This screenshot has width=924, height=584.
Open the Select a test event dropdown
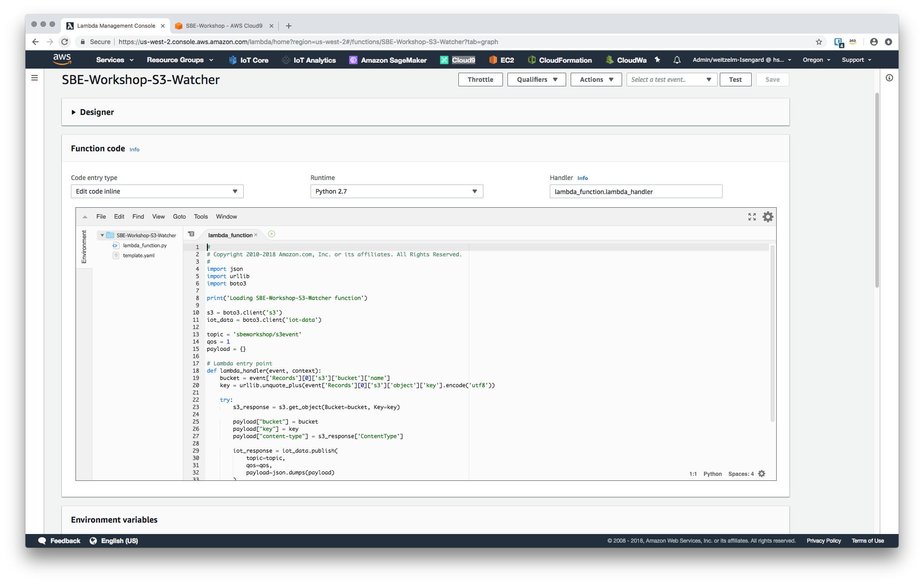672,80
